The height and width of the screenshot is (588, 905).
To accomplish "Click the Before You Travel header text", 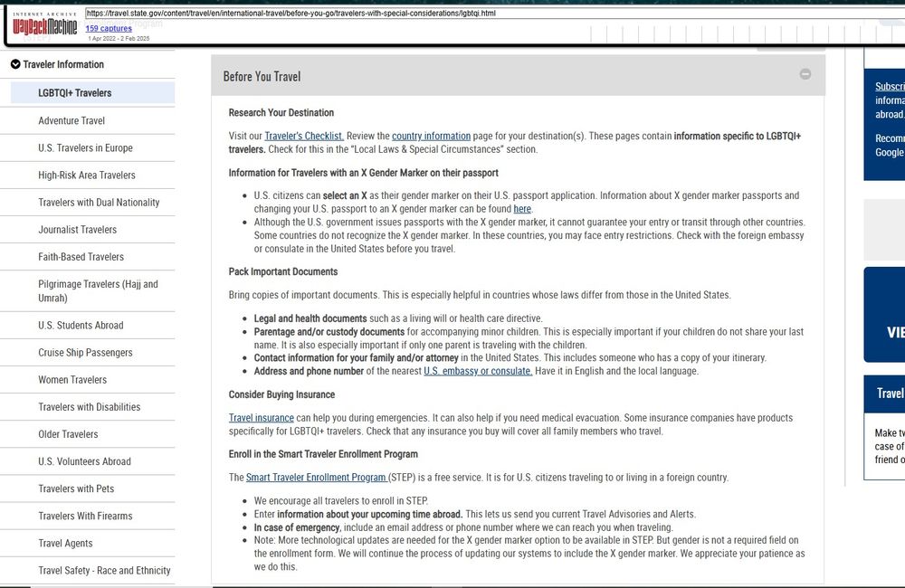I will [x=262, y=76].
